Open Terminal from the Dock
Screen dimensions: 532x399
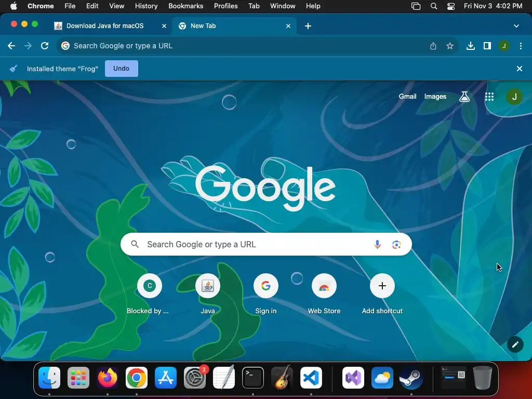253,378
